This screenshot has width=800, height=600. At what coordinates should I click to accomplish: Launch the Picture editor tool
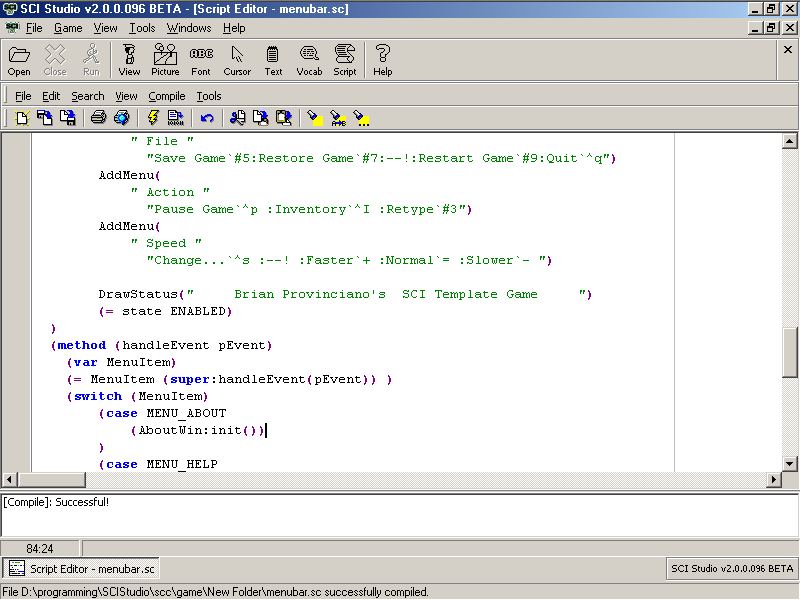[165, 60]
